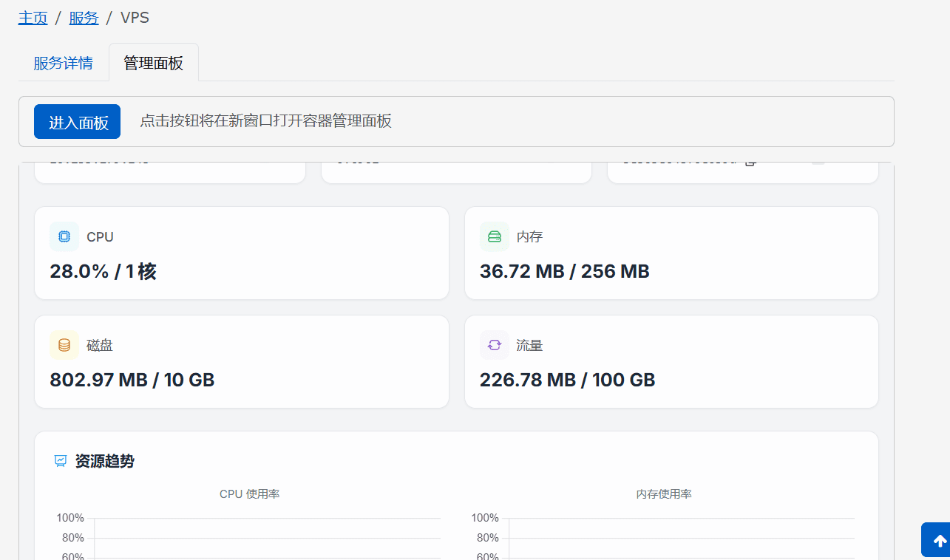This screenshot has height=560, width=950.
Task: Click the resource trend (资源趋势) chart icon
Action: pyautogui.click(x=61, y=462)
